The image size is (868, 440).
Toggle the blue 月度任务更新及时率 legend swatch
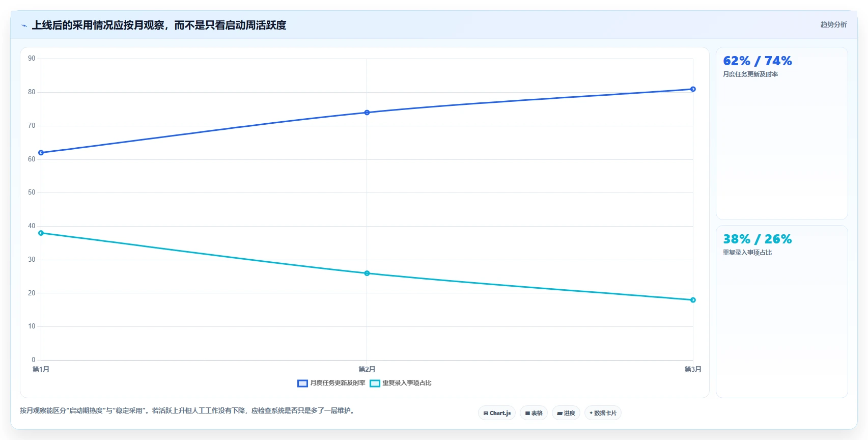tap(302, 383)
